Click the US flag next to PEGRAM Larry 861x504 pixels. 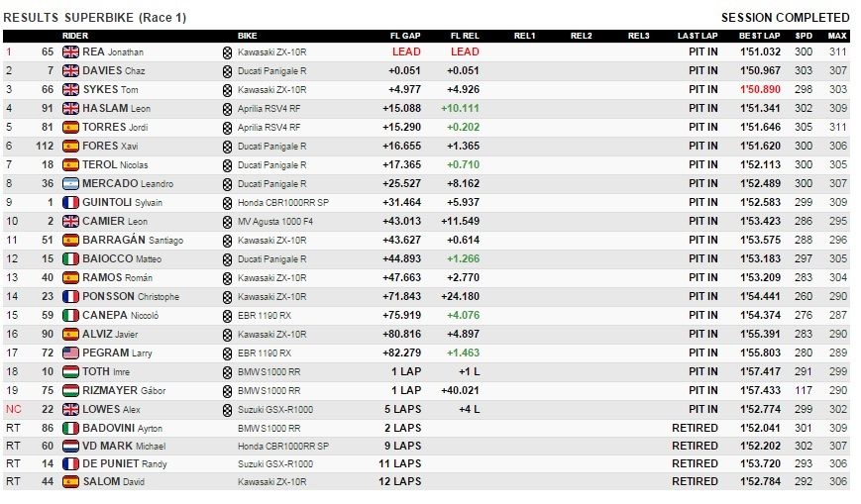tap(70, 353)
